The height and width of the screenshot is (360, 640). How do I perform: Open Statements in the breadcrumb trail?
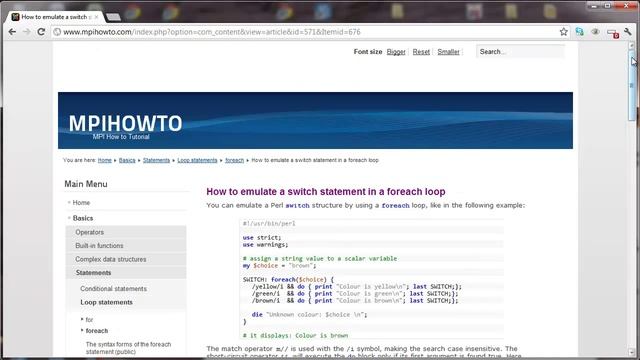156,160
